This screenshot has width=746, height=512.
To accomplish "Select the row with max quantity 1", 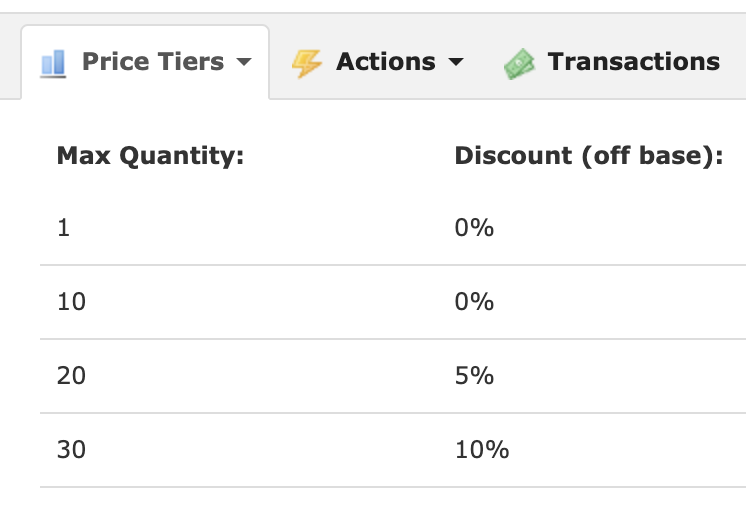I will pyautogui.click(x=393, y=227).
